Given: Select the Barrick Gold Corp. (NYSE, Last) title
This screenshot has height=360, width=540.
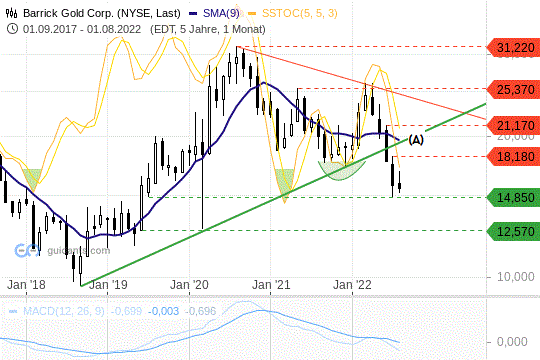Looking at the screenshot, I should [102, 13].
